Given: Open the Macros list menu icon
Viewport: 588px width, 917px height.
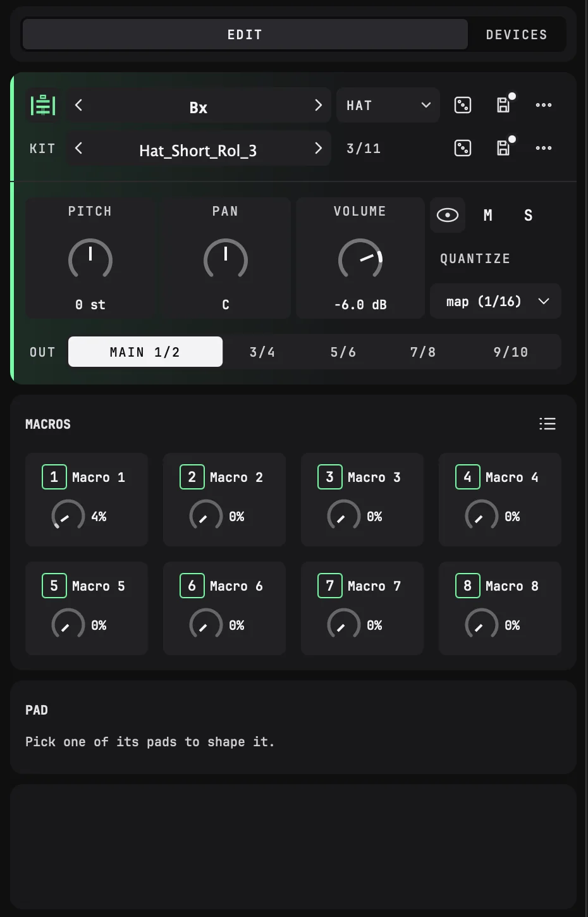Looking at the screenshot, I should coord(548,424).
